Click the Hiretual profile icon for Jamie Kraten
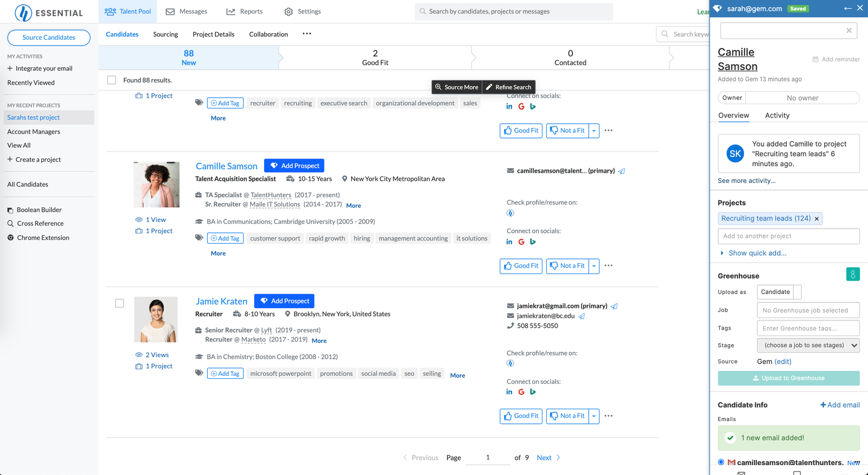 (510, 363)
